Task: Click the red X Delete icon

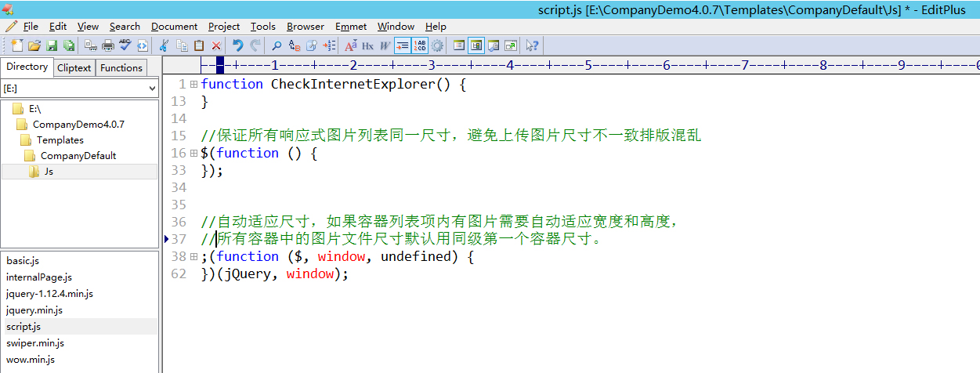Action: (216, 45)
